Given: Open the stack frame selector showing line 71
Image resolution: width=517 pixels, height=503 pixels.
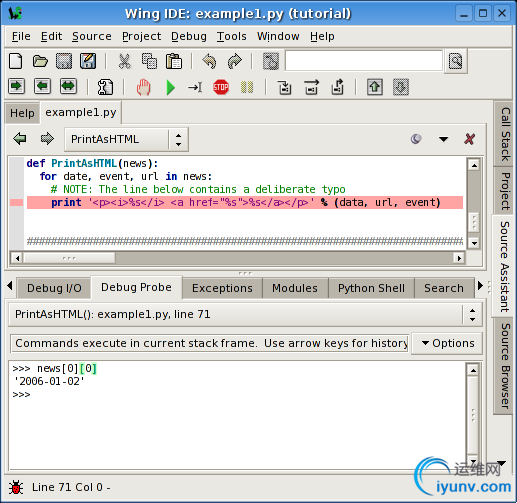Looking at the screenshot, I should coord(245,314).
